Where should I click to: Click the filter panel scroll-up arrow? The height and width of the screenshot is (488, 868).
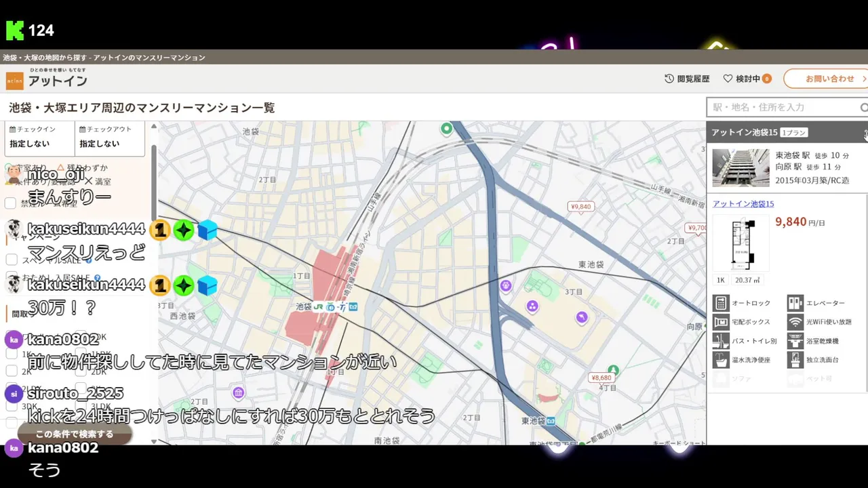[x=154, y=126]
